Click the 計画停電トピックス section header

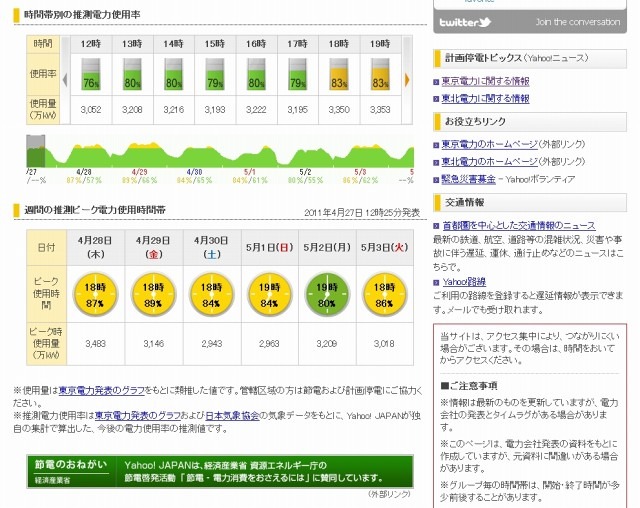(530, 58)
